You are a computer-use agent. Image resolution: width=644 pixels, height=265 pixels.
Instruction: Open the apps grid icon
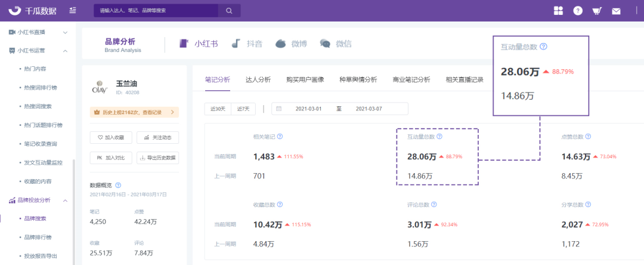pos(558,11)
